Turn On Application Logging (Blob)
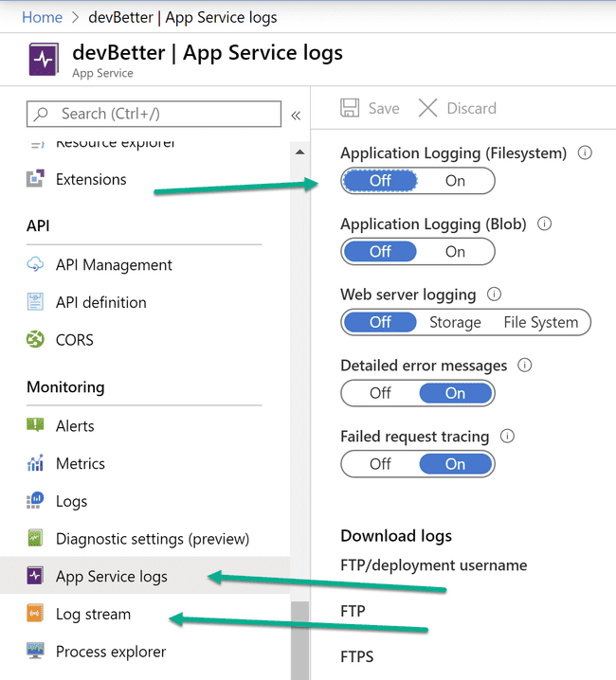The image size is (616, 680). [455, 252]
